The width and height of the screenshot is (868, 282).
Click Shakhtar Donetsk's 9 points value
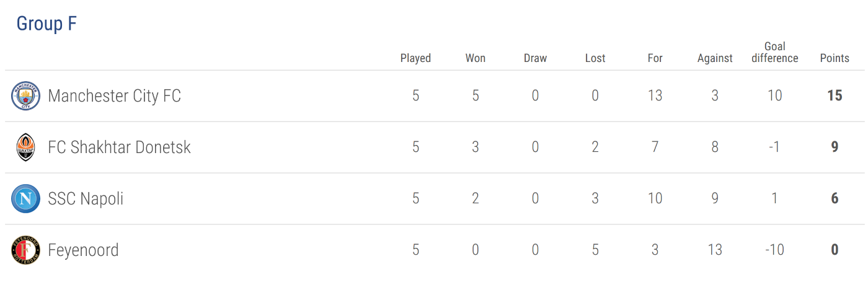coord(835,148)
